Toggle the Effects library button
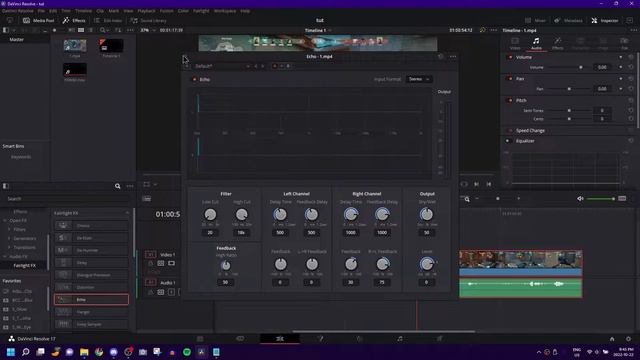Screen dimensions: 640x360 click(74, 20)
